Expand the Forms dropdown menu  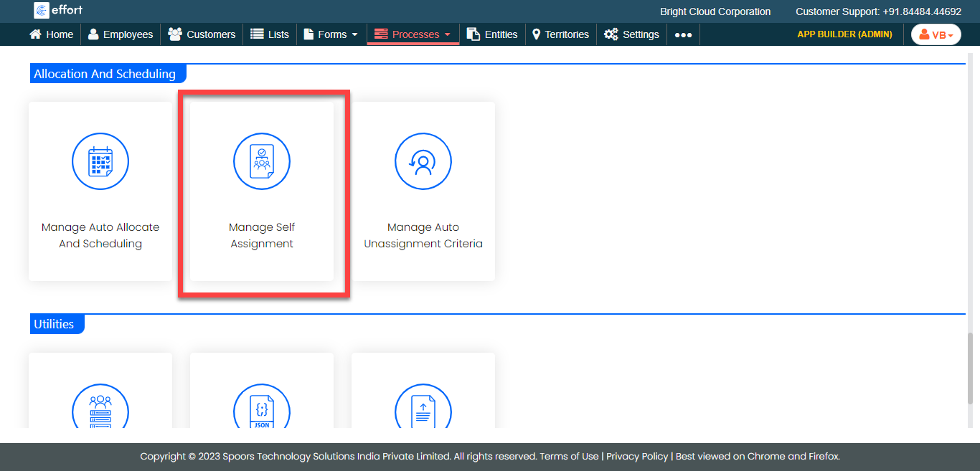pos(331,34)
